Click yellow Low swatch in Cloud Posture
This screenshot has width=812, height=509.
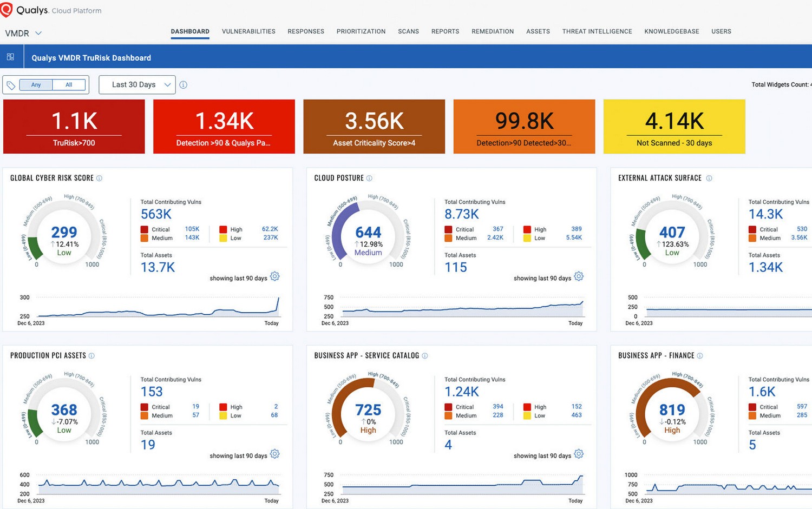527,238
